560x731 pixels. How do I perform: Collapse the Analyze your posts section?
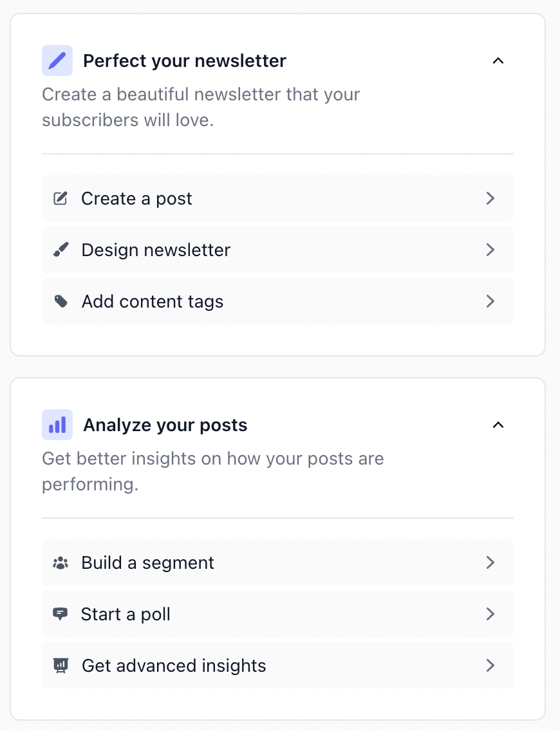click(498, 425)
